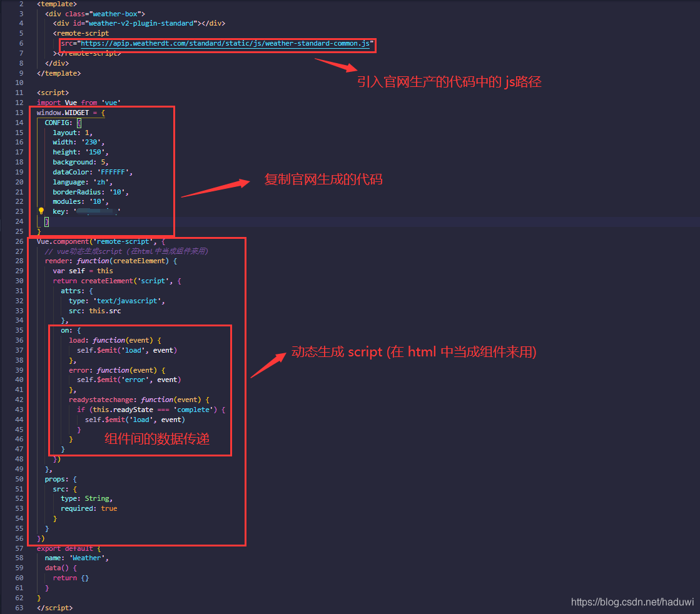This screenshot has width=700, height=614.
Task: Click the weather-box class value
Action: (x=115, y=14)
